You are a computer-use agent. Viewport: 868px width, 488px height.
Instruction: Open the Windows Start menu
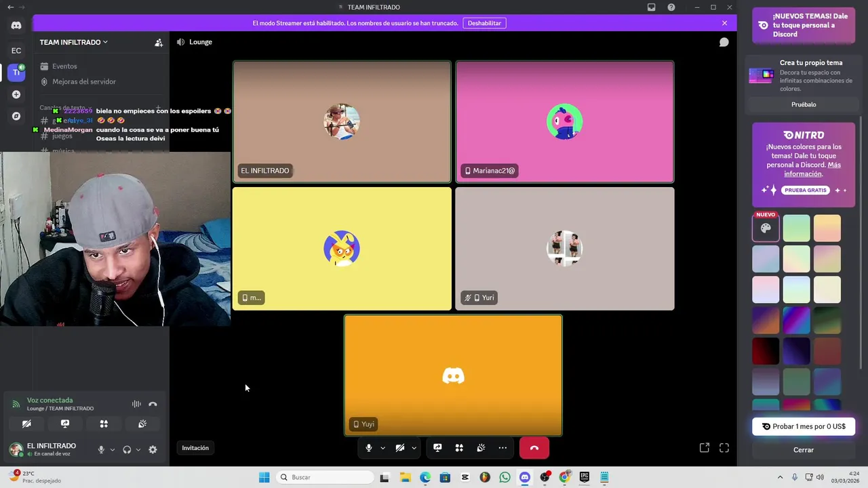(x=264, y=477)
